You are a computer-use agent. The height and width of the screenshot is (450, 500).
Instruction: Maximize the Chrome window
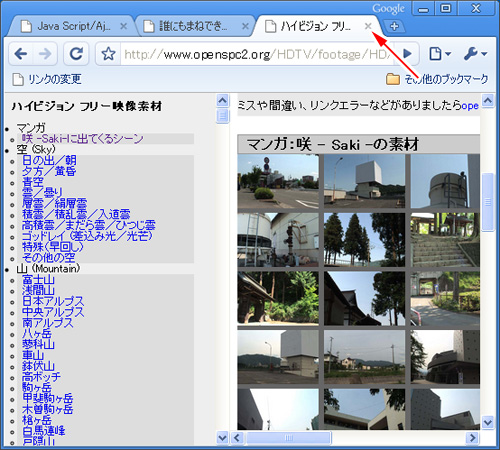tap(446, 9)
